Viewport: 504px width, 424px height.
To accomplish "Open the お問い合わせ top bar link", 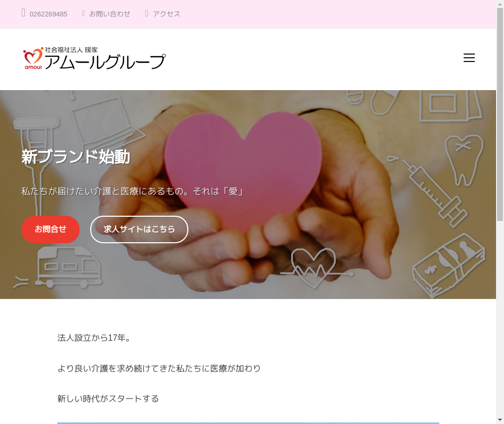I will (110, 14).
